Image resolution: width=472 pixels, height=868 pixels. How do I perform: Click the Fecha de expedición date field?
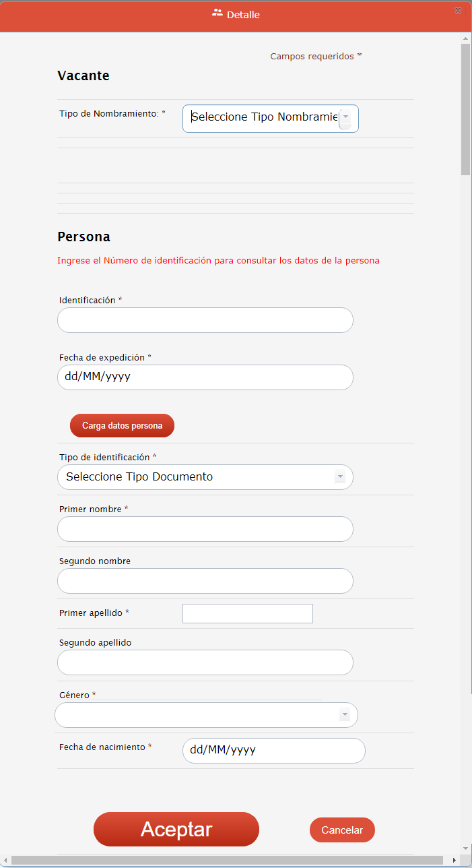[205, 377]
